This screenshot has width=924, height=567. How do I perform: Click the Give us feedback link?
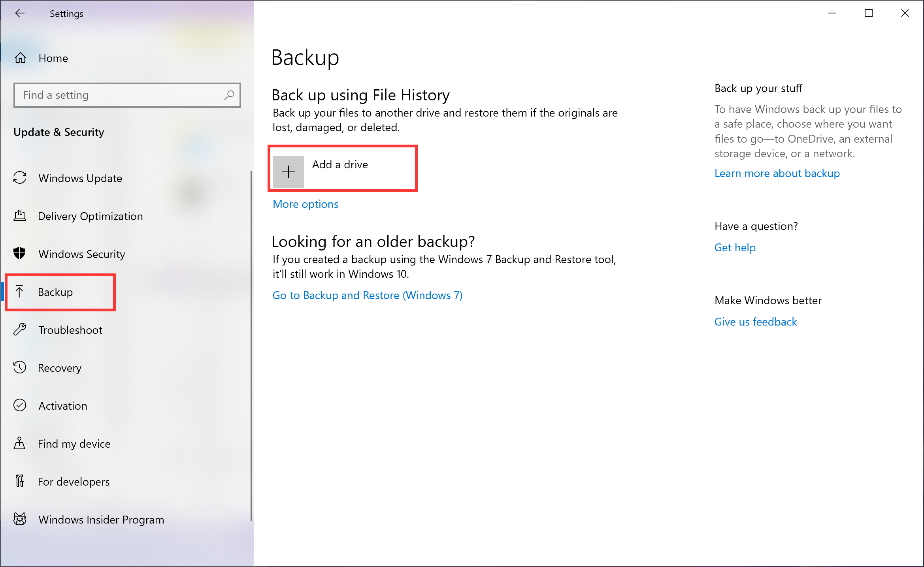coord(756,322)
